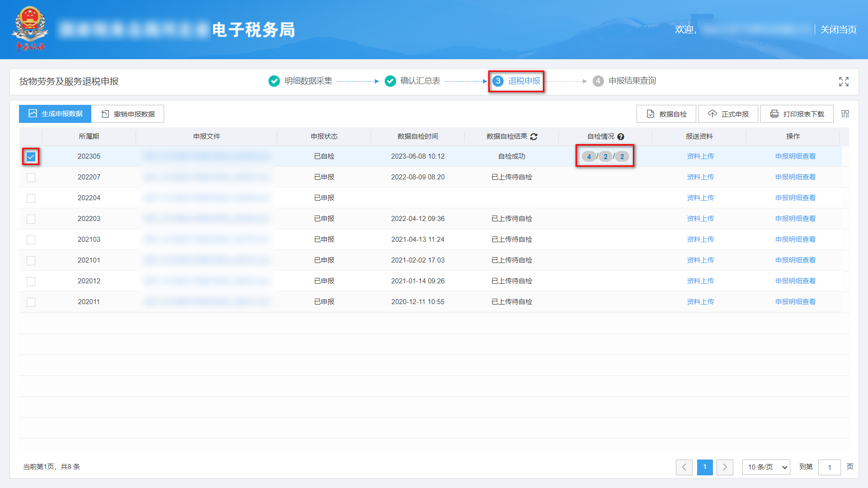Click the cloud upload 正式申报 icon
Image resolution: width=868 pixels, height=488 pixels.
coord(712,114)
